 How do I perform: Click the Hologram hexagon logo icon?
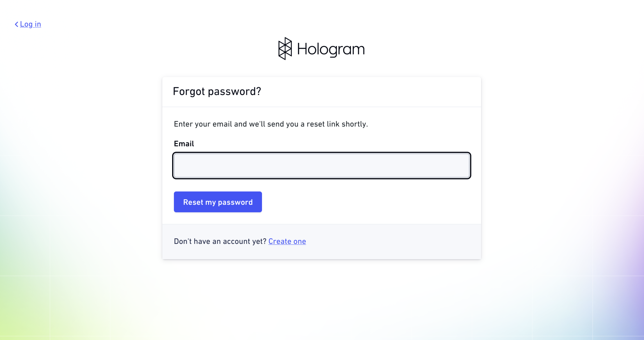click(x=285, y=48)
